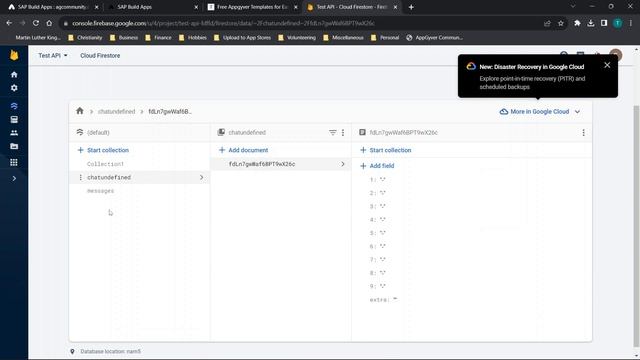Switch to second SAP Build Apps tab
Image resolution: width=640 pixels, height=360 pixels.
pos(152,7)
